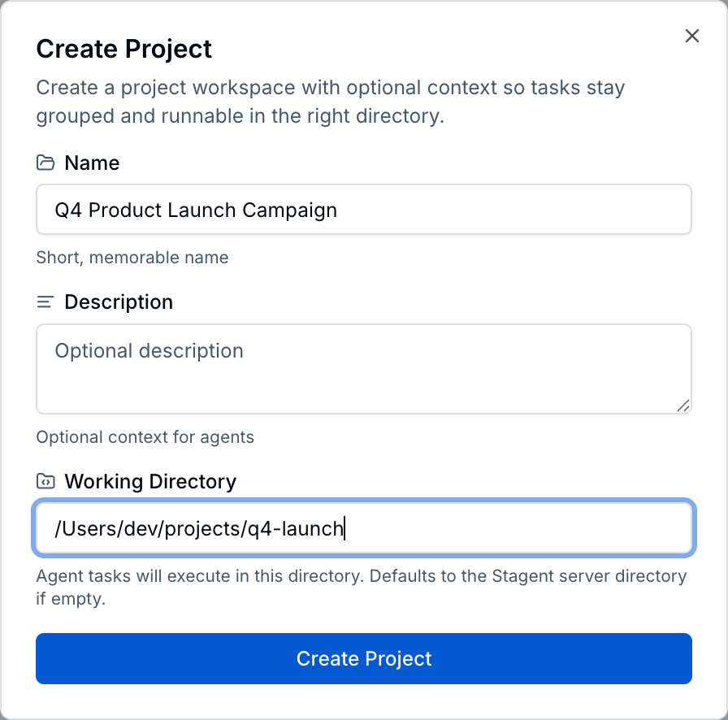Focus the Name input showing Q4 Product Launch Campaign
728x720 pixels.
pyautogui.click(x=363, y=209)
